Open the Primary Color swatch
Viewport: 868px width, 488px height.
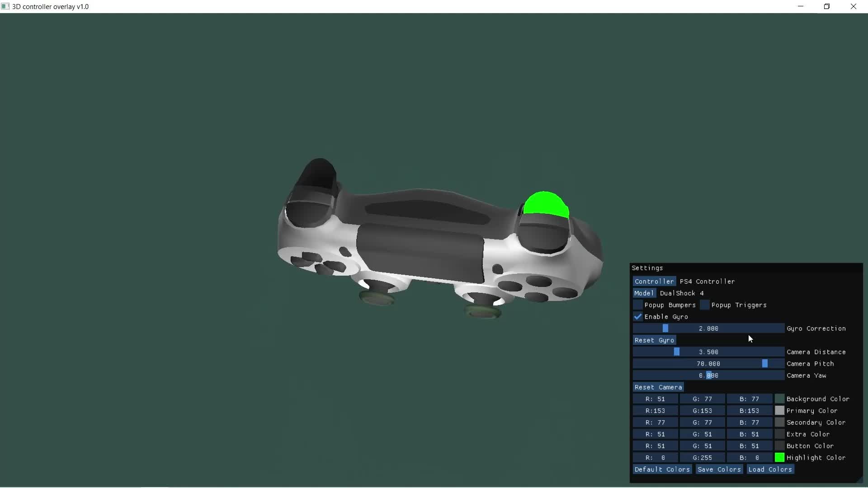click(x=779, y=411)
